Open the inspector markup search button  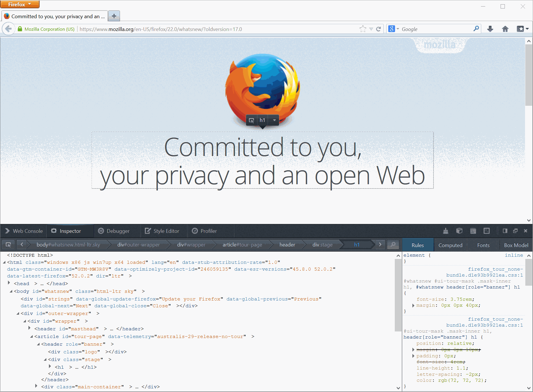tap(393, 244)
